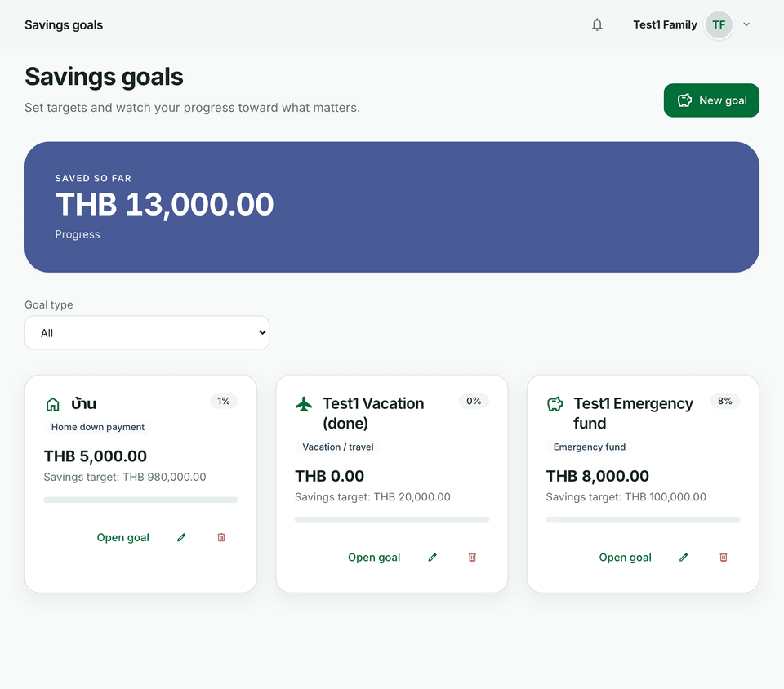Edit Test1 Emergency fund pencil icon
784x689 pixels.
point(684,558)
